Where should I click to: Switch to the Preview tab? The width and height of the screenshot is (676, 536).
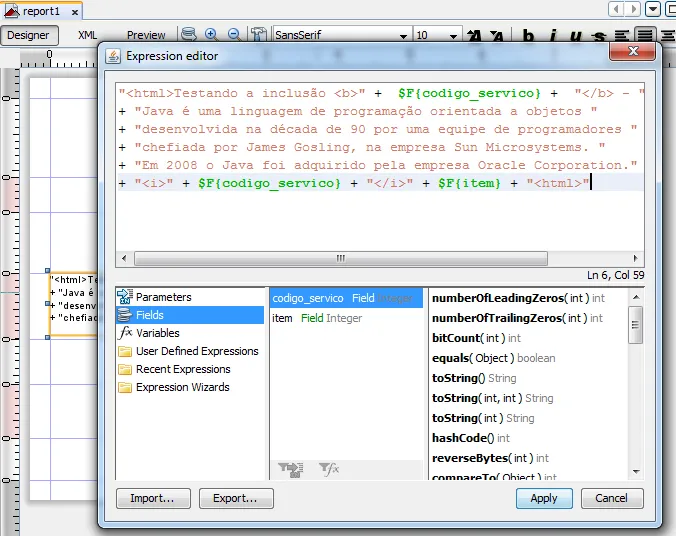click(x=146, y=35)
